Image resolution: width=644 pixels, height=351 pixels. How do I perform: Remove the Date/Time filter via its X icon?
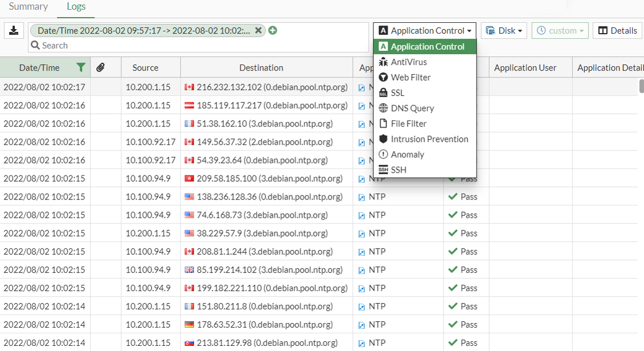259,30
